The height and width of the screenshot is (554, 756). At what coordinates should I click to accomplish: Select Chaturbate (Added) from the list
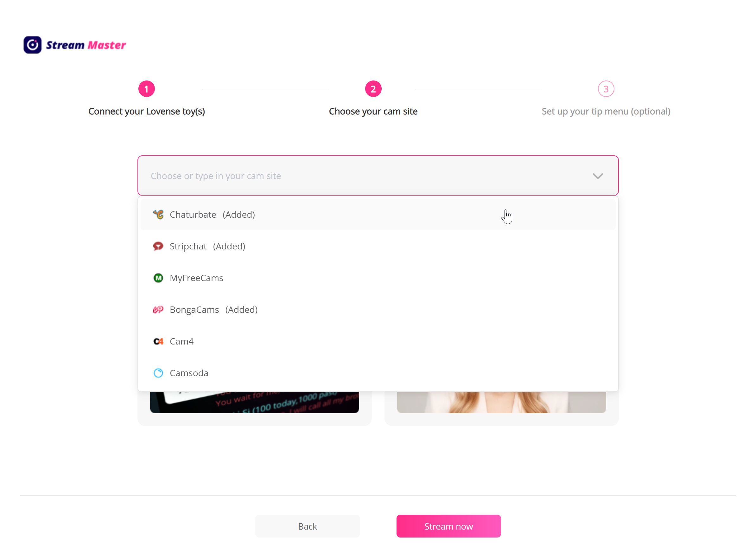tap(378, 214)
